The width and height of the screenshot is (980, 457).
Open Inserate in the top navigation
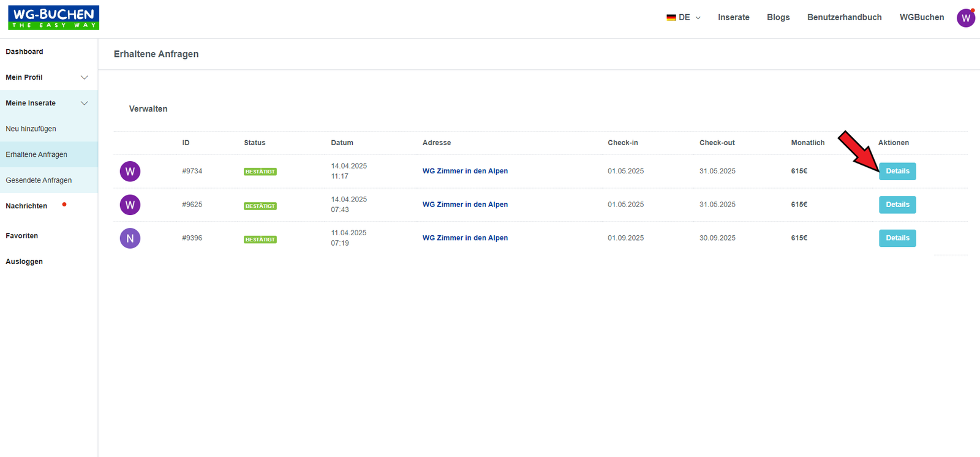point(734,17)
